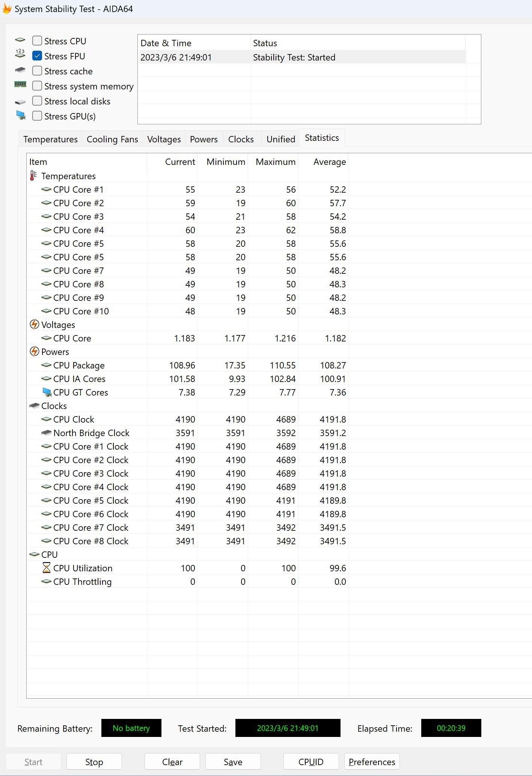Image resolution: width=532 pixels, height=776 pixels.
Task: Uncheck the Stress FPU checkbox
Action: pos(37,56)
